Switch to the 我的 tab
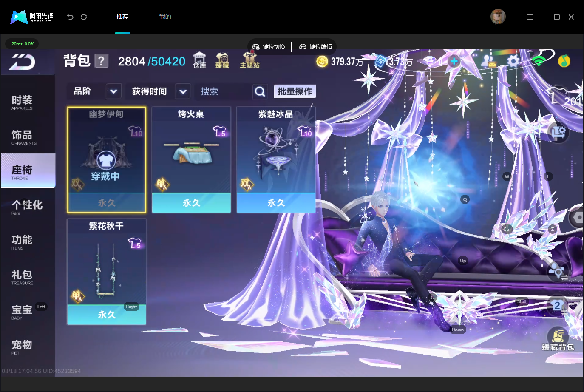This screenshot has width=584, height=392. click(x=165, y=17)
